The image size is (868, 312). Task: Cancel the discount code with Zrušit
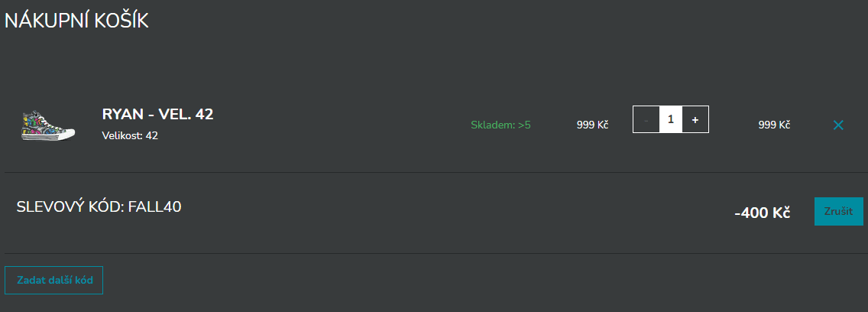point(839,211)
